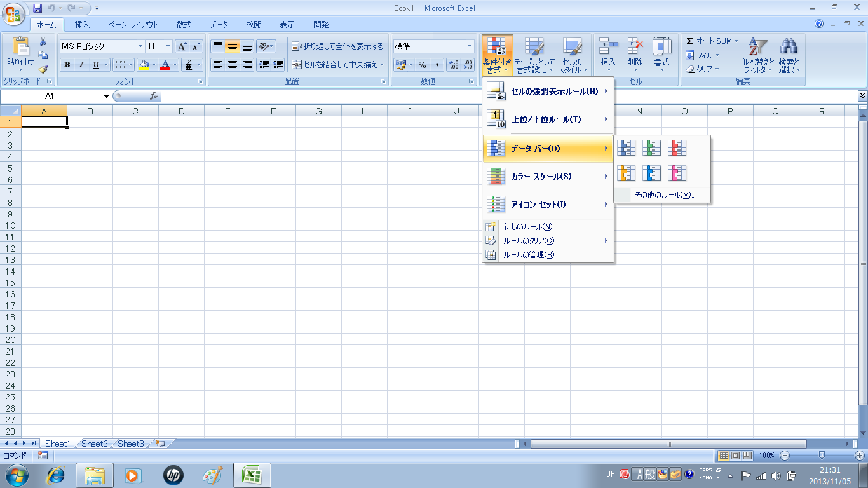Expand the 標準 number format dropdown
This screenshot has width=868, height=488.
tap(470, 46)
